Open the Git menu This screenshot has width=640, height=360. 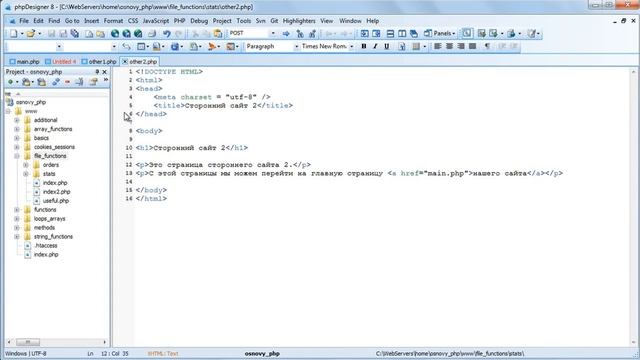pyautogui.click(x=274, y=21)
